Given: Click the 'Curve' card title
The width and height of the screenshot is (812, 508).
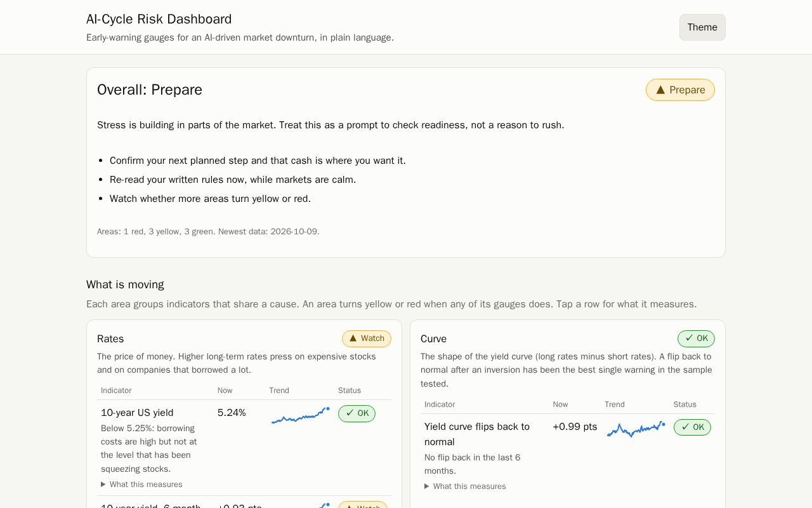Looking at the screenshot, I should pos(433,339).
